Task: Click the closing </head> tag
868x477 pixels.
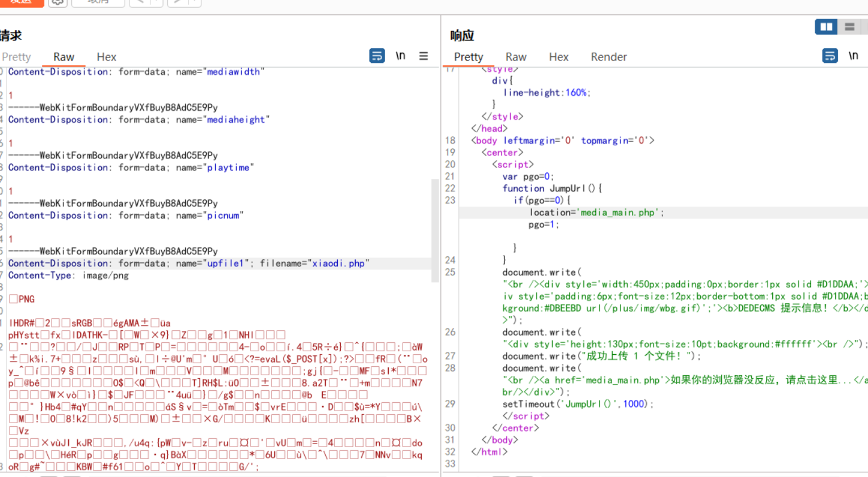Action: (489, 129)
